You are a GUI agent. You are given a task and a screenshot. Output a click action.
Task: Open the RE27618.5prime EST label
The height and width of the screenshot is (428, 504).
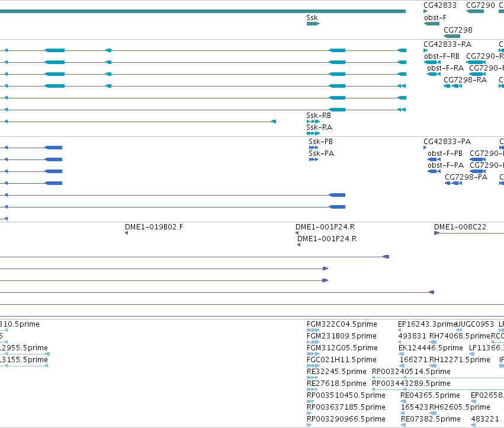pos(336,384)
